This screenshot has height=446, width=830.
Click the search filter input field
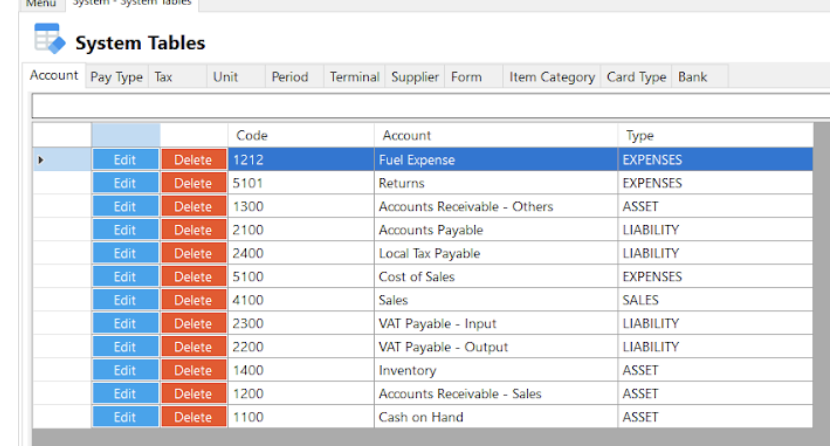pos(430,106)
